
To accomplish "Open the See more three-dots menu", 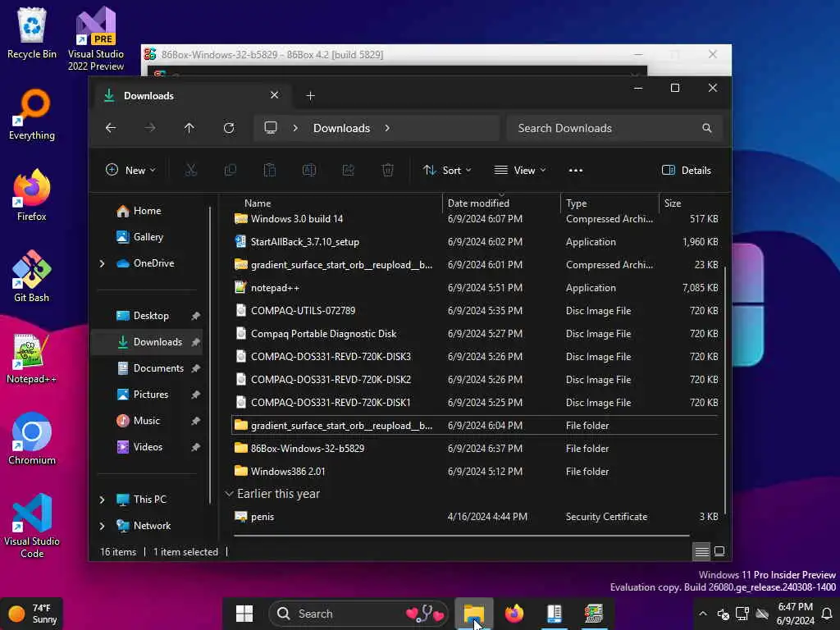I will (x=575, y=171).
